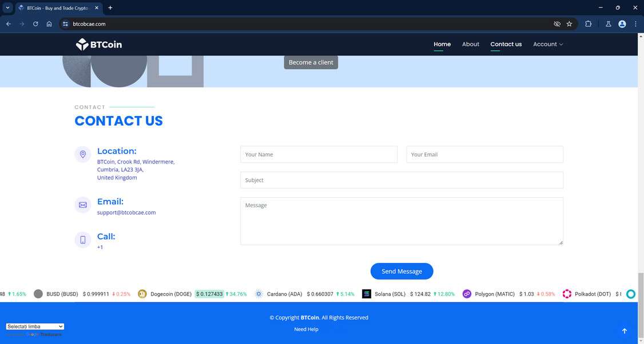Click the Your Name input field

319,154
